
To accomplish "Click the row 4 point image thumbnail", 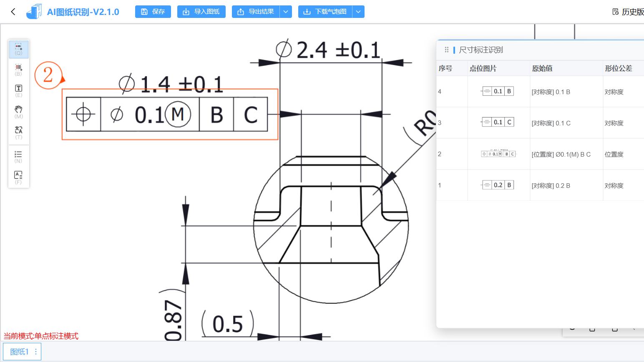I will click(x=498, y=91).
